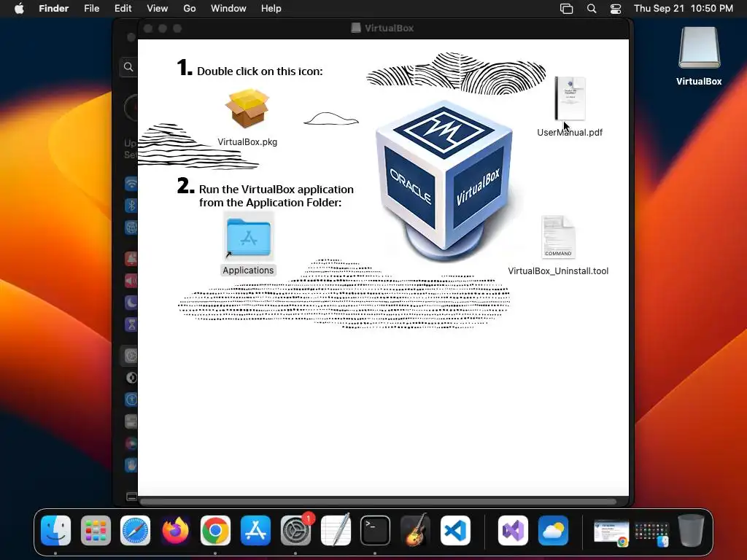The width and height of the screenshot is (747, 560).
Task: Select Bluetooth in the System Settings sidebar
Action: click(131, 206)
